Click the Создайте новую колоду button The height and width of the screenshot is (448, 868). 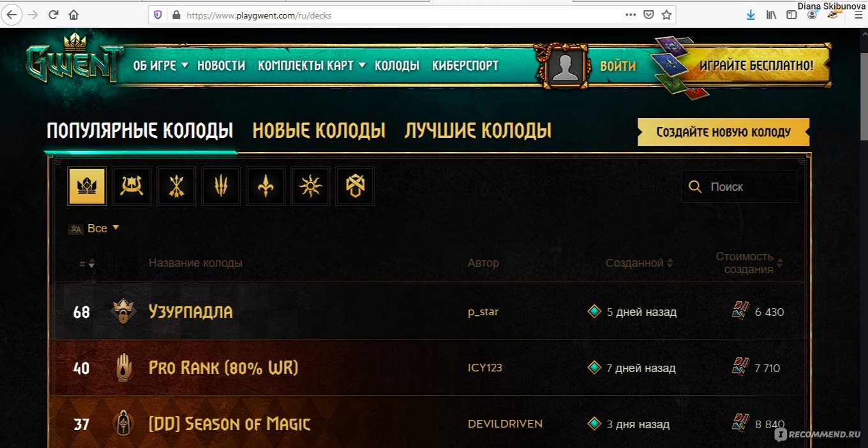point(723,132)
